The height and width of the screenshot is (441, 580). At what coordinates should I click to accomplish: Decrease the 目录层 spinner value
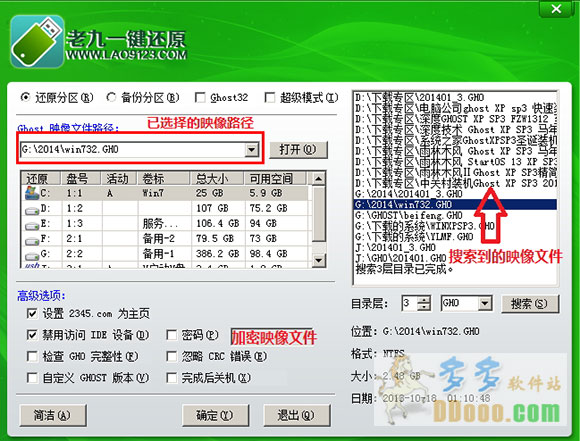pyautogui.click(x=424, y=307)
